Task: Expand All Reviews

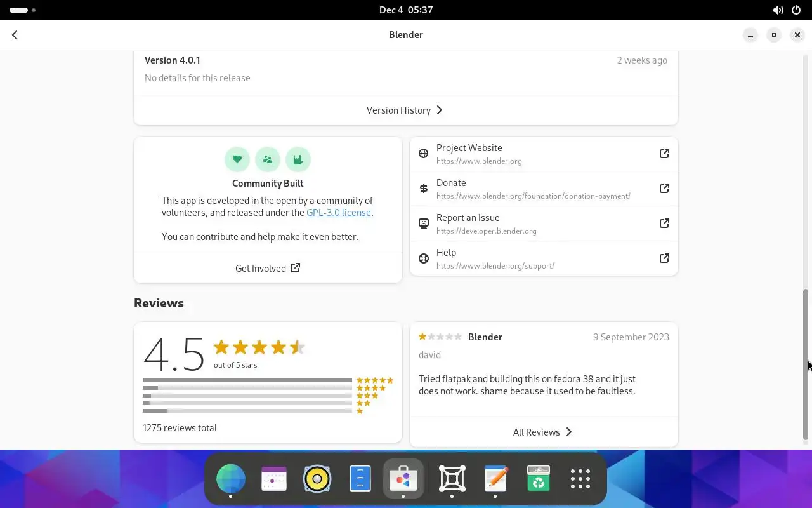Action: pos(544,432)
